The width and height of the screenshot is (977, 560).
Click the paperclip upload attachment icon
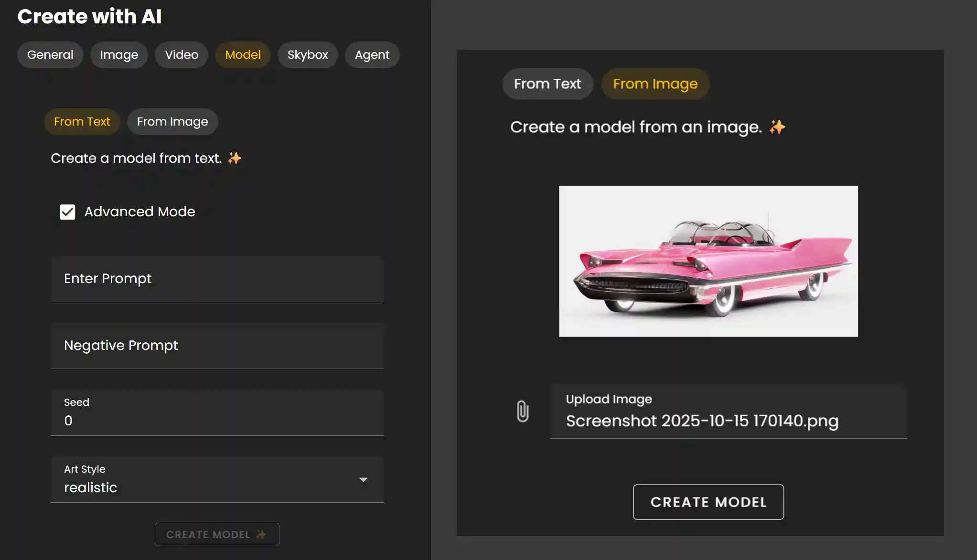tap(522, 411)
